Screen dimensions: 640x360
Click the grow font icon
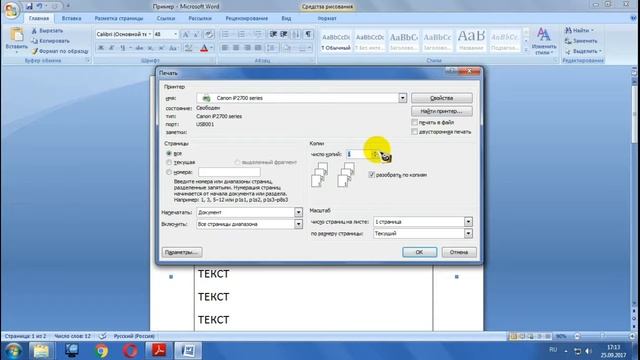186,34
